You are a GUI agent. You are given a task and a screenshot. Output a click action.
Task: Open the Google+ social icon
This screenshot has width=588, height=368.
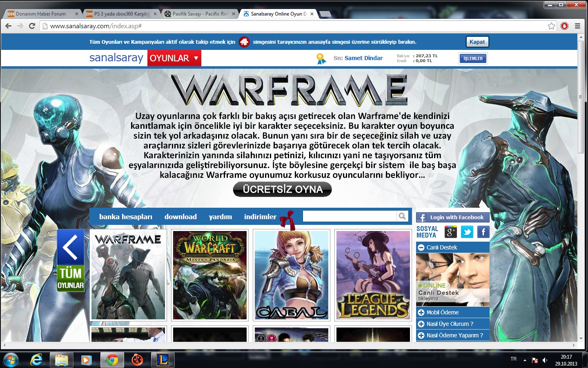pos(451,232)
